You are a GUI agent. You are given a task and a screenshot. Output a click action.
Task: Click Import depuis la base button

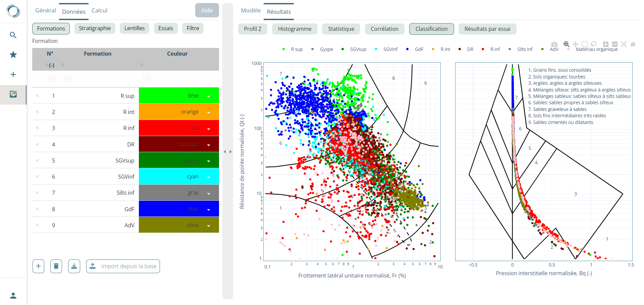point(123,266)
